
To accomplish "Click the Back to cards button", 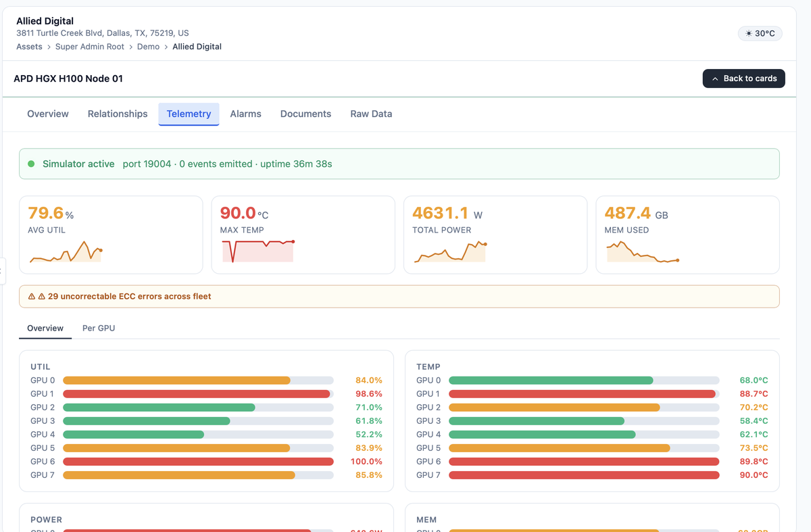I will [x=744, y=78].
